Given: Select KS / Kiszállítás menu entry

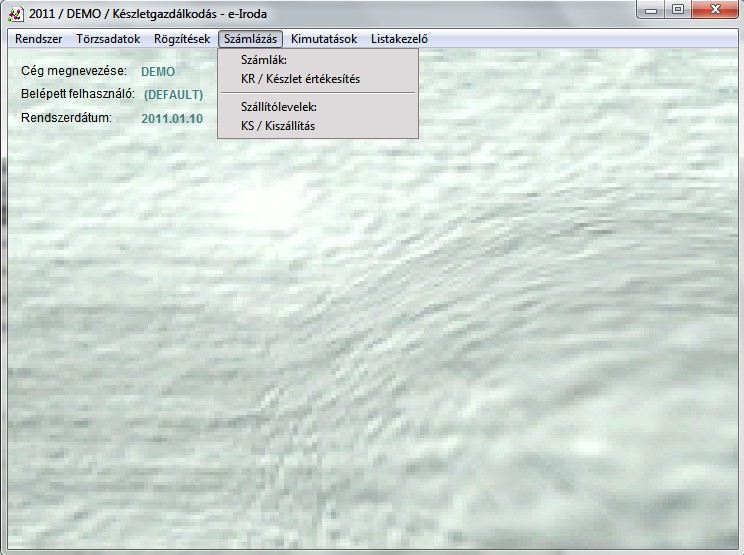Looking at the screenshot, I should click(278, 126).
